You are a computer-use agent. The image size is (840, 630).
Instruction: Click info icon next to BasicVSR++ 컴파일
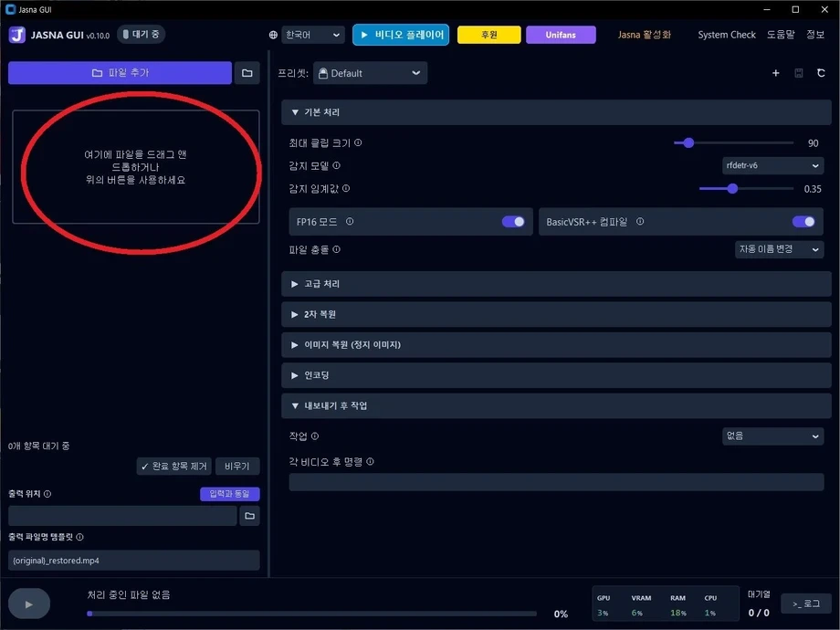pyautogui.click(x=640, y=221)
